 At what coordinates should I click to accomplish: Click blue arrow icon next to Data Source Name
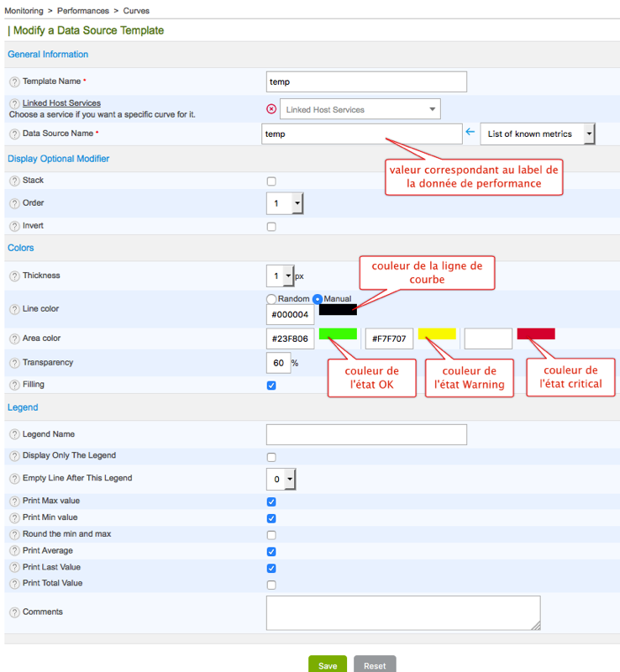(x=470, y=133)
